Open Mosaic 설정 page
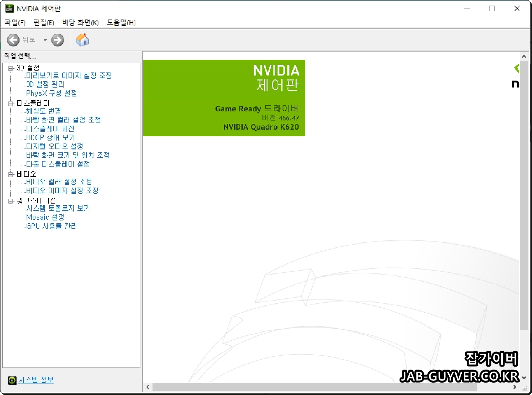532x395 pixels. 45,217
